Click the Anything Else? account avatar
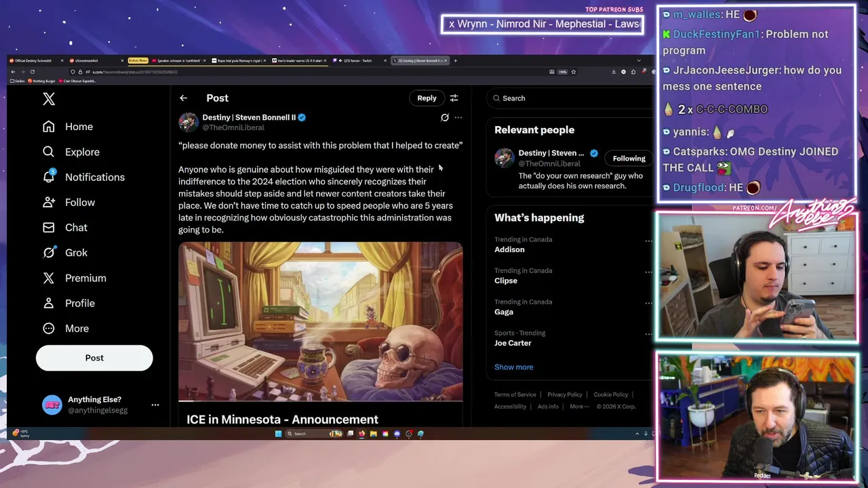Viewport: 868px width, 488px height. click(x=52, y=405)
